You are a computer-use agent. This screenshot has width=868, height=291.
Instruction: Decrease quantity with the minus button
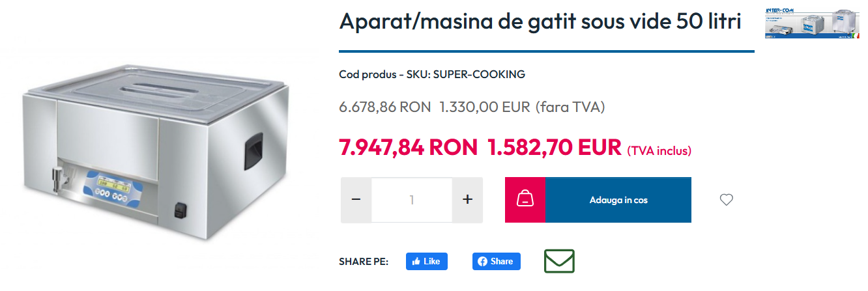pos(356,200)
